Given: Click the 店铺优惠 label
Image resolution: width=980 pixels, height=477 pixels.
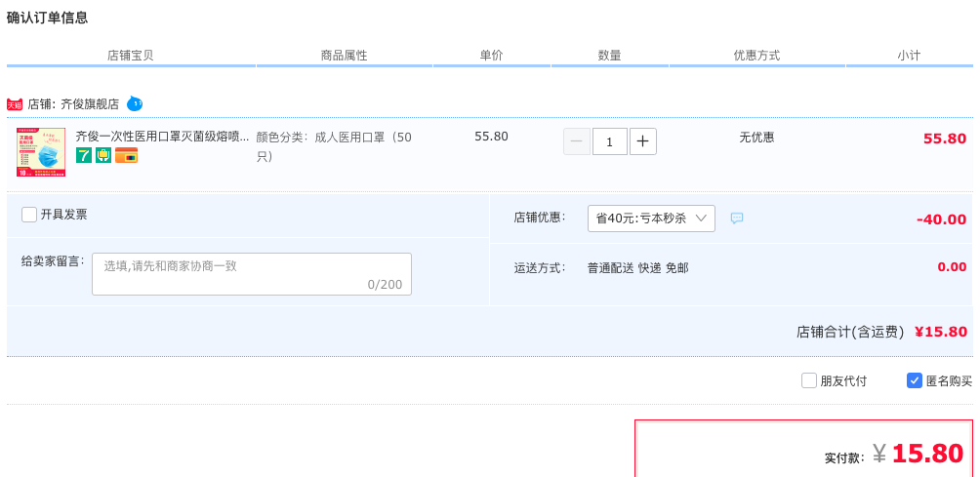Looking at the screenshot, I should click(x=540, y=218).
